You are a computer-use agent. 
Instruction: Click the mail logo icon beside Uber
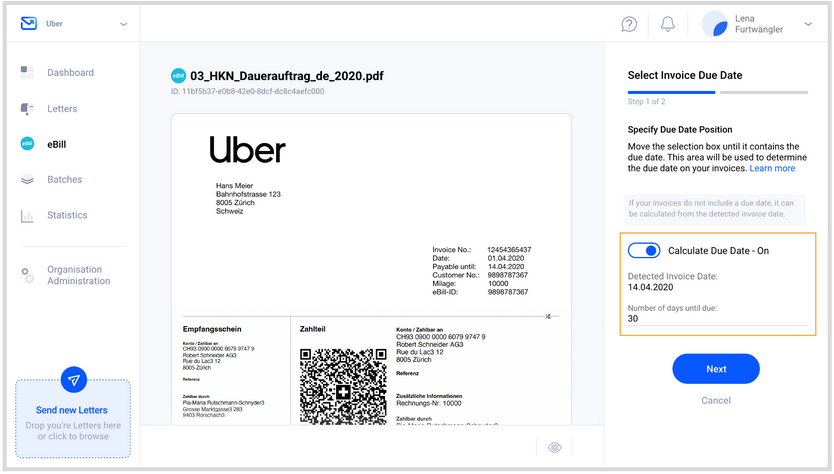point(29,23)
